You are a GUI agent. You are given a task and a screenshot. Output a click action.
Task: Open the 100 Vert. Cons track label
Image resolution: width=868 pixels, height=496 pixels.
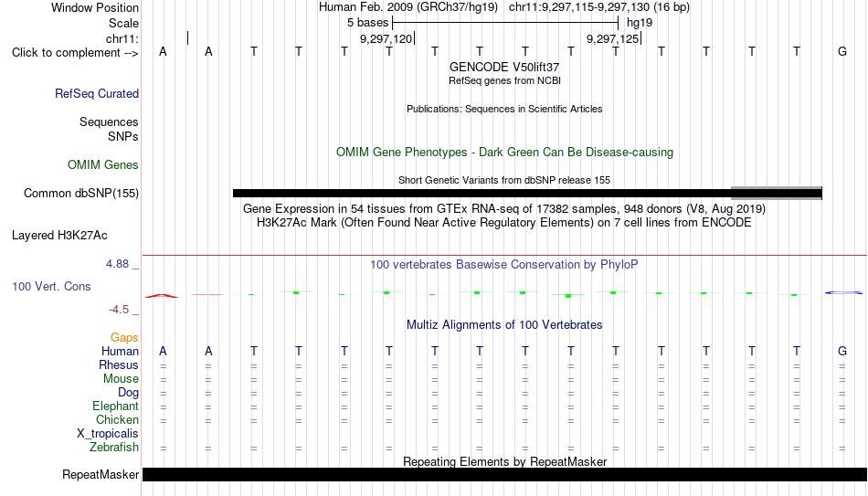point(51,286)
